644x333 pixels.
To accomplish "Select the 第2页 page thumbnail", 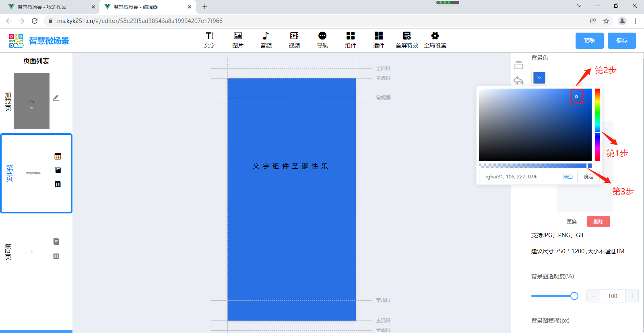I will pyautogui.click(x=32, y=251).
